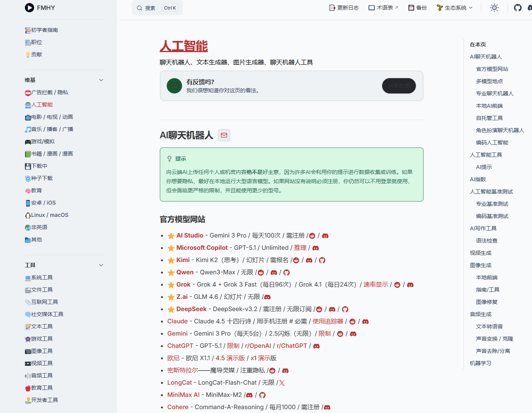Click the GitHub icon in top bar
Image resolution: width=532 pixels, height=413 pixels.
[x=517, y=8]
